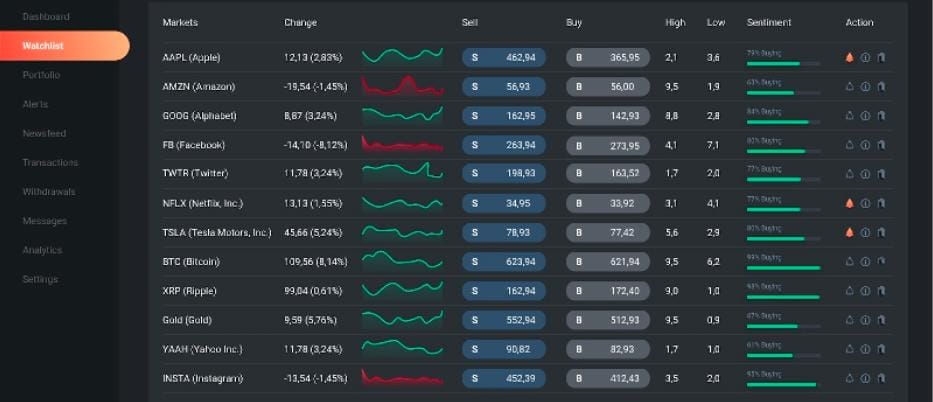Click the Sentiment column header
933x402 pixels.
(x=769, y=23)
